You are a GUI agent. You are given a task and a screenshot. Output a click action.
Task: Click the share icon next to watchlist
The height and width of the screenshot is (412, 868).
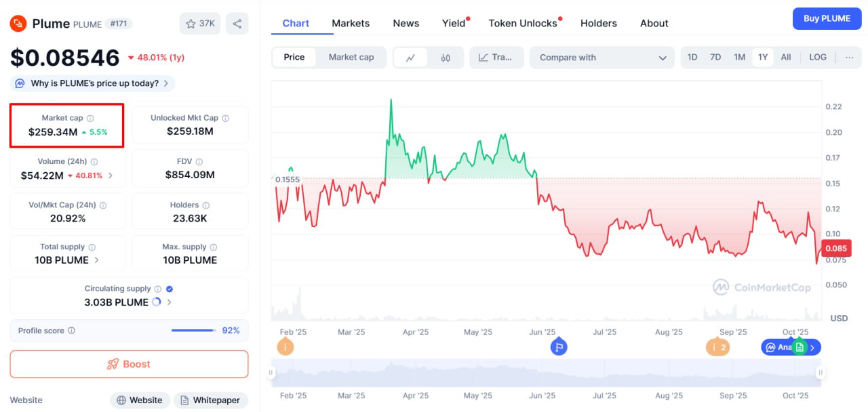tap(237, 24)
